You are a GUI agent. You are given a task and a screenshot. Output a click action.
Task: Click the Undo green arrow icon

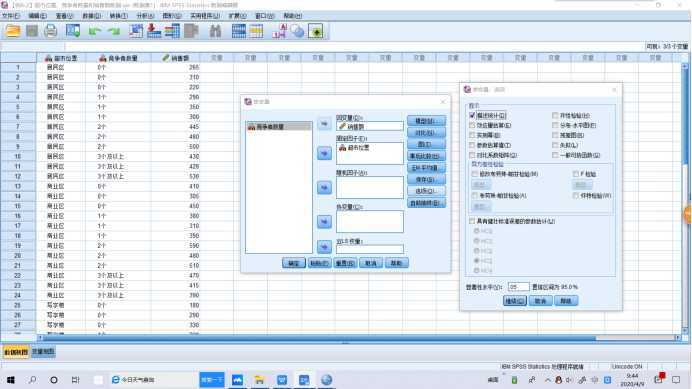(x=94, y=31)
